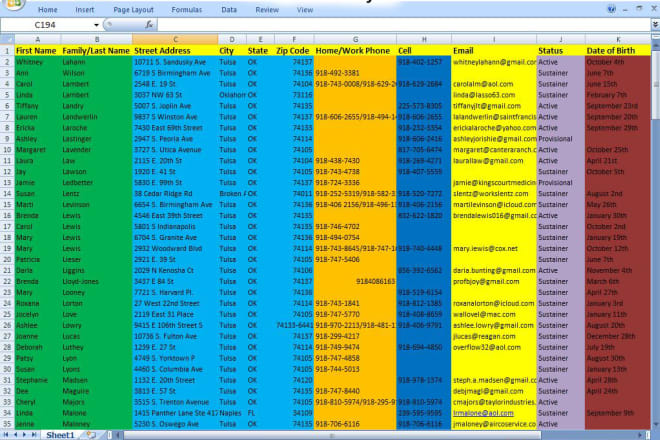Open the Home ribbon tab
The image size is (660, 440).
click(48, 10)
